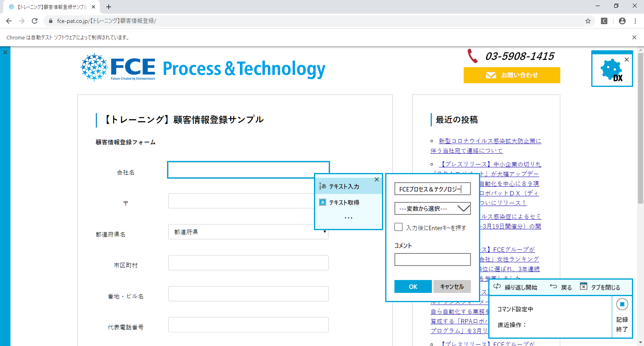The height and width of the screenshot is (346, 644).
Task: Stop recording with the 記録終了 icon
Action: pyautogui.click(x=622, y=305)
